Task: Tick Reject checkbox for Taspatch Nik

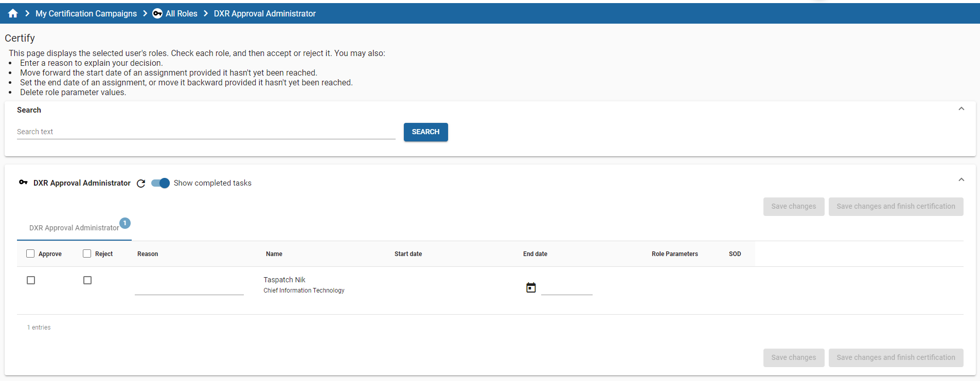Action: [87, 280]
